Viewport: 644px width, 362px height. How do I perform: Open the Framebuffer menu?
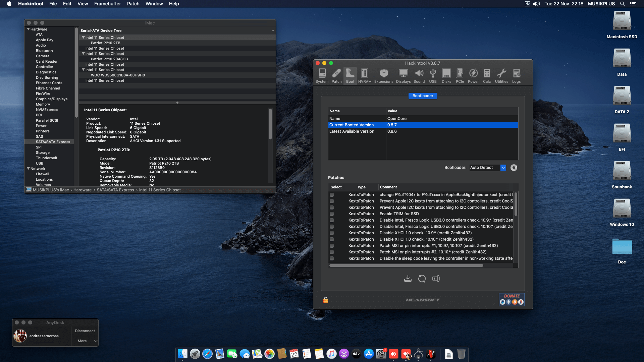tap(107, 4)
